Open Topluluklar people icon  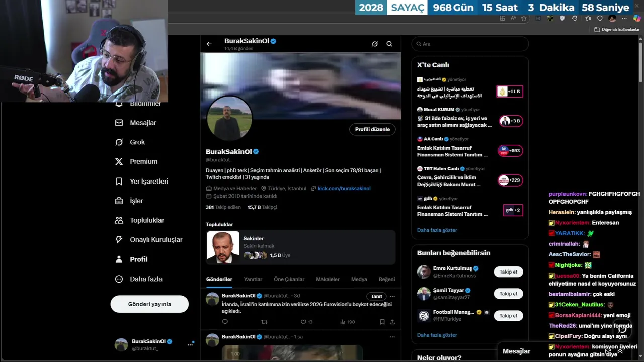(119, 220)
